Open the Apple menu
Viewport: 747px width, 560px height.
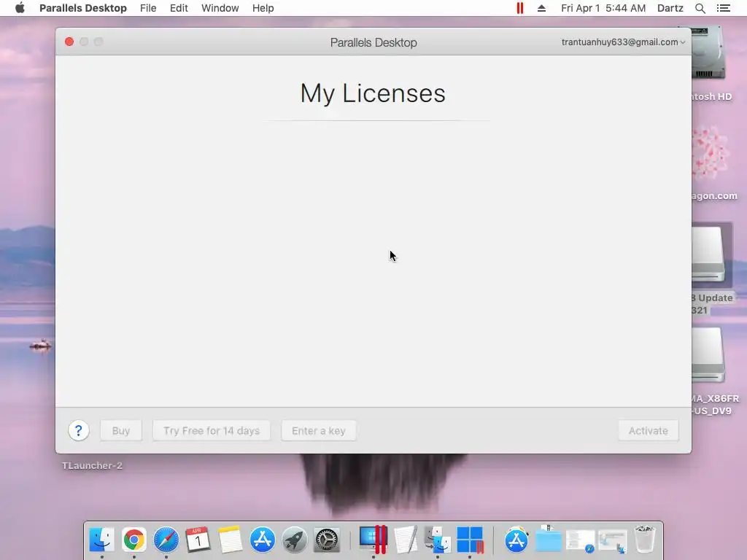pyautogui.click(x=20, y=8)
